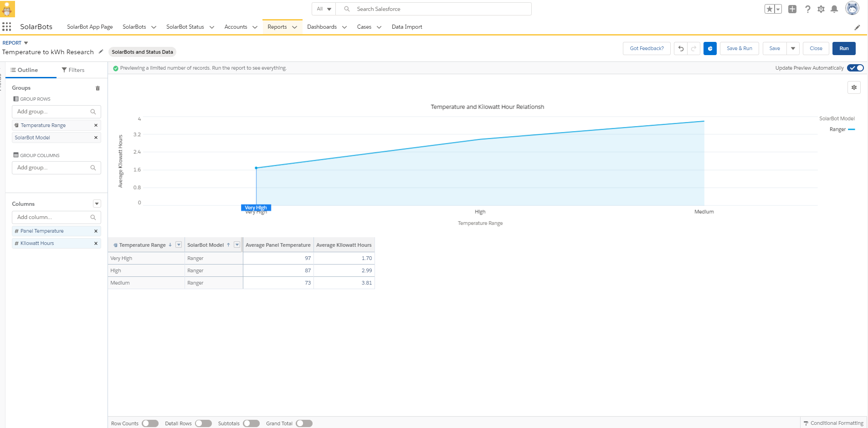Click the Run button
Image resolution: width=868 pixels, height=428 pixels.
tap(844, 49)
